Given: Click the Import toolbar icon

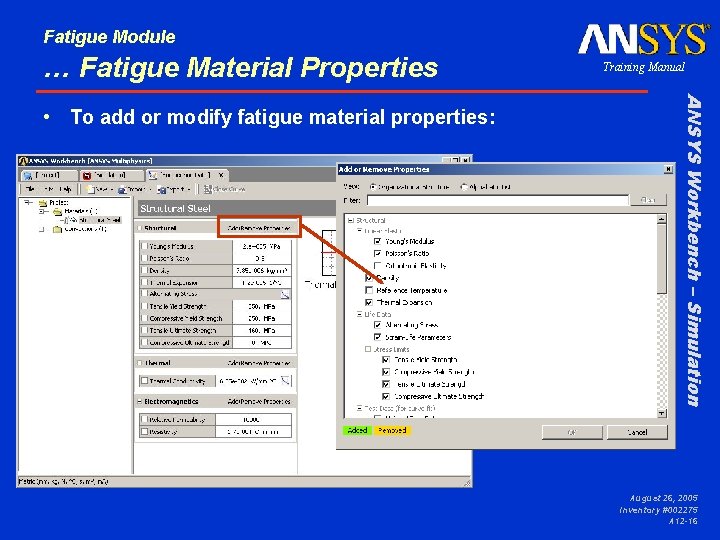Looking at the screenshot, I should click(x=122, y=189).
